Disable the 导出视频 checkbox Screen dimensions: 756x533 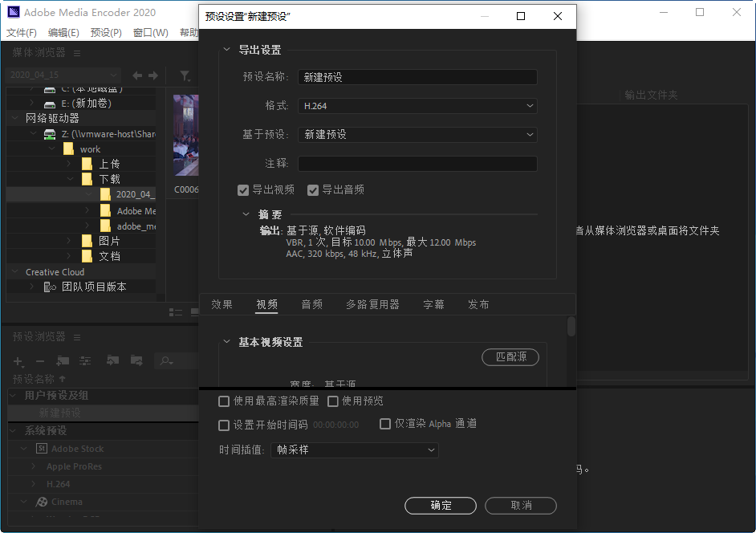coord(243,190)
